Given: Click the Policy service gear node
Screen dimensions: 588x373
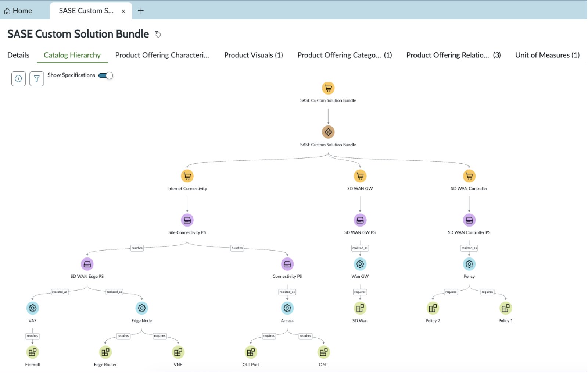Looking at the screenshot, I should [x=469, y=264].
